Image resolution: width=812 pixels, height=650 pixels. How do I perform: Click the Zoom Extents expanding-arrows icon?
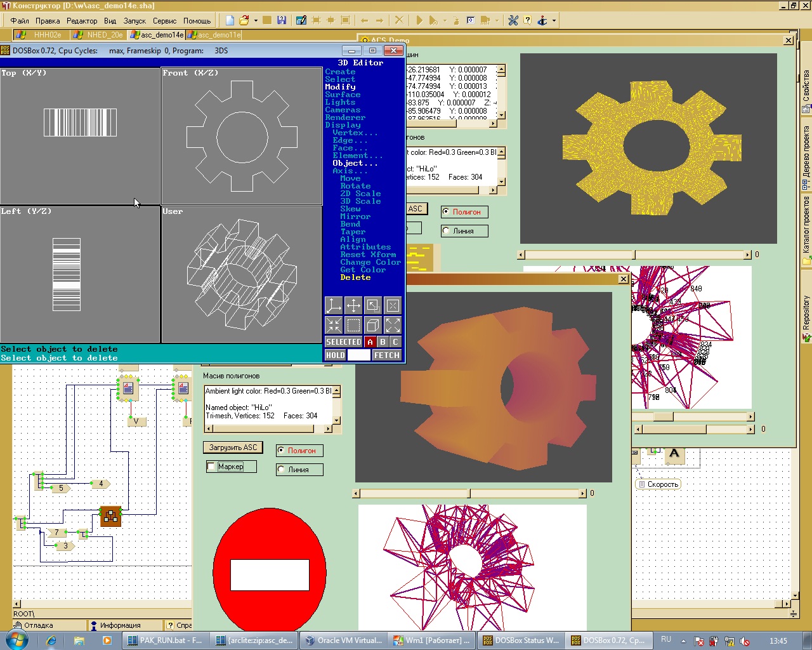tap(393, 326)
